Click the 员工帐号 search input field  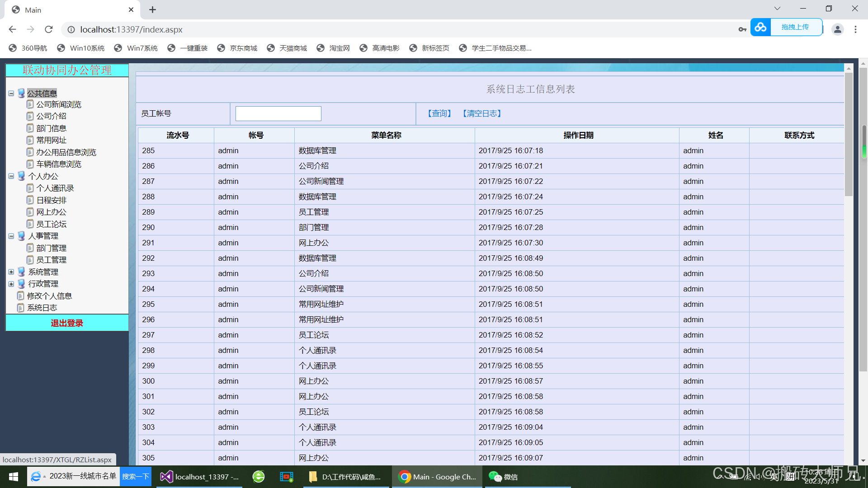(x=278, y=113)
